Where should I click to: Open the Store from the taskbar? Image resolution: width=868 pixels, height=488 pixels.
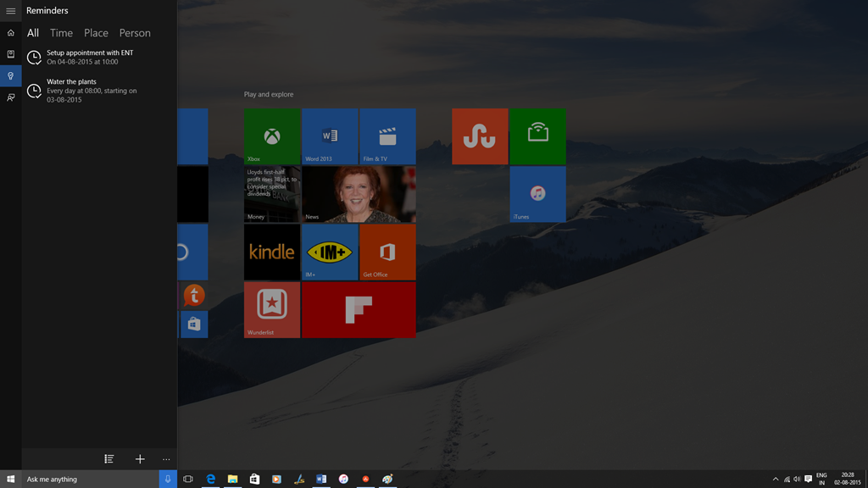[x=254, y=480]
